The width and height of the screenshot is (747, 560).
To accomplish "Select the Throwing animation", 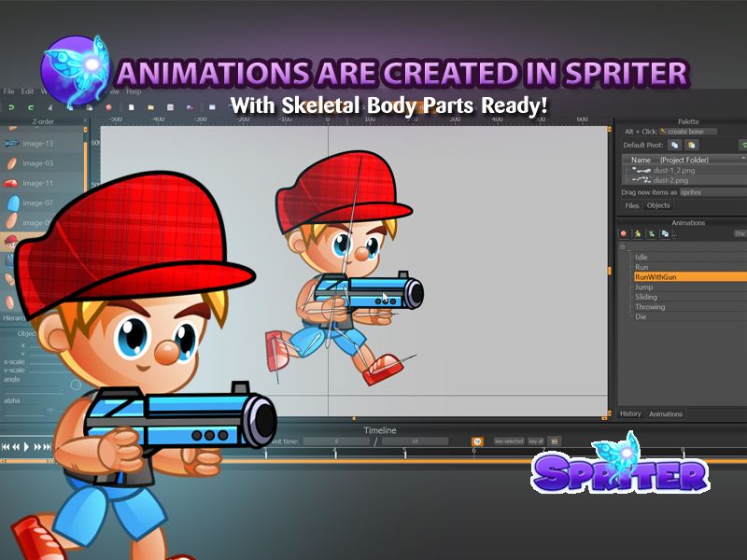I will 649,307.
